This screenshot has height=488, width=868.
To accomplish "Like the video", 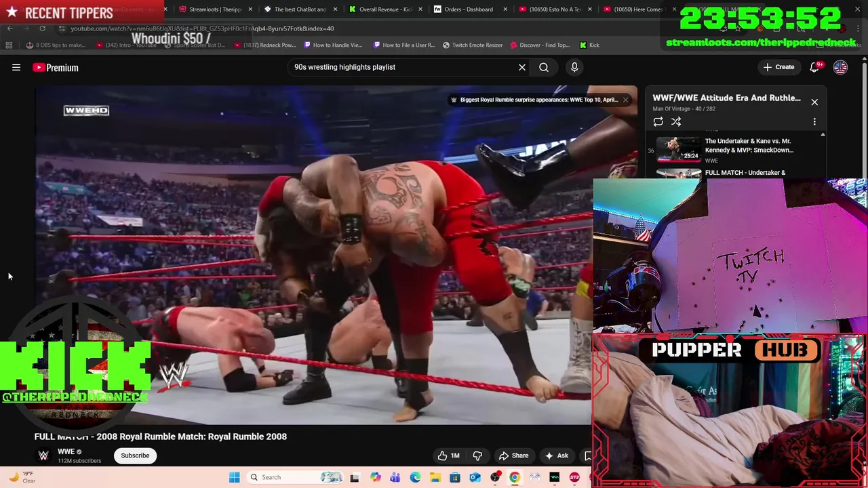I will pyautogui.click(x=448, y=455).
